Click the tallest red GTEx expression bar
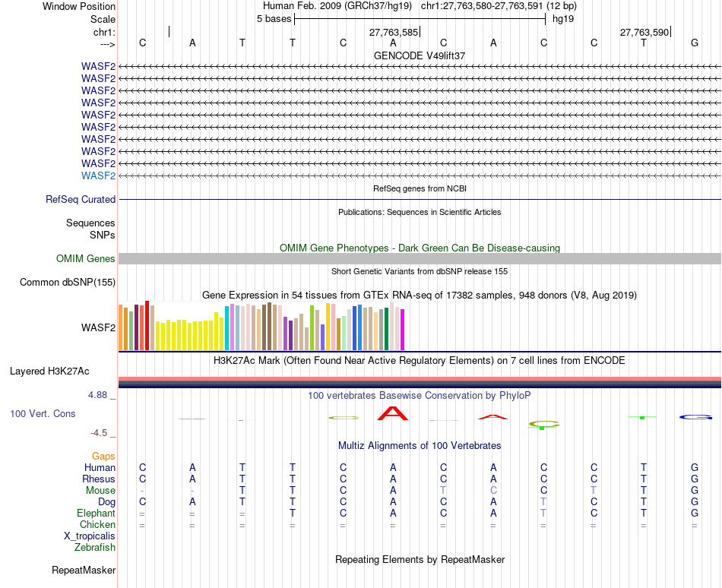 click(x=147, y=326)
